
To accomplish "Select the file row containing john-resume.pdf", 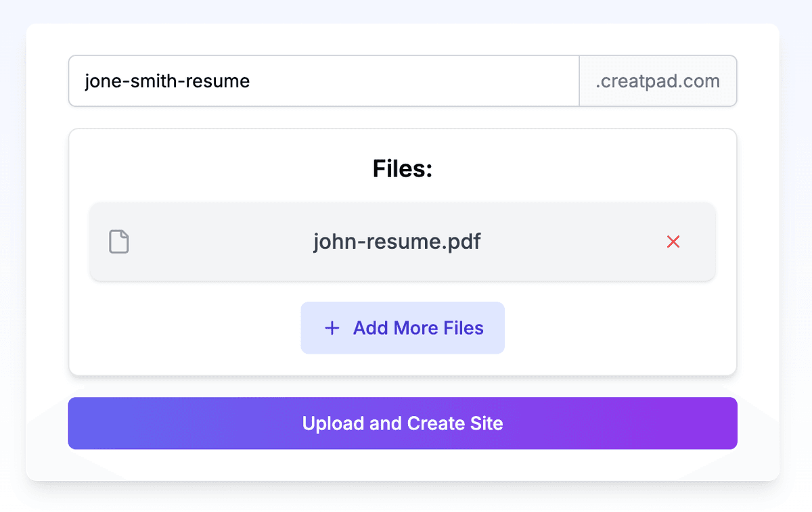I will point(397,241).
